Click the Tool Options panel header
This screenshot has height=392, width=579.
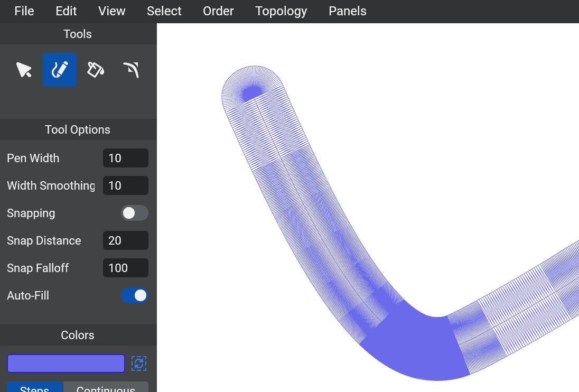click(78, 129)
